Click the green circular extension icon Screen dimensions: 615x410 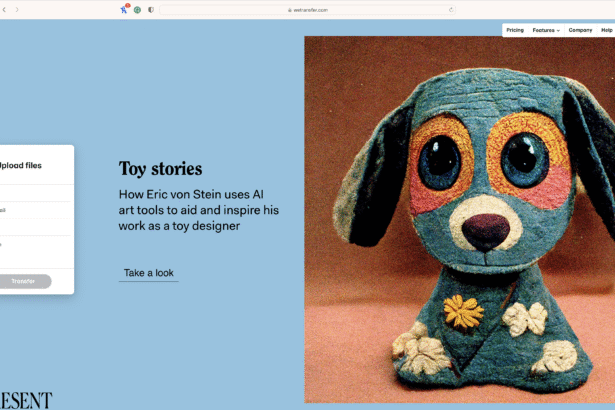point(137,9)
